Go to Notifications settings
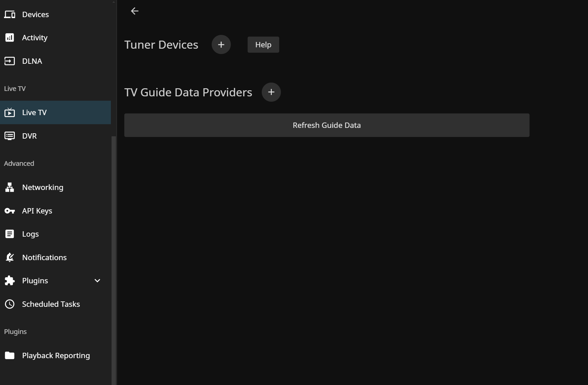Image resolution: width=588 pixels, height=385 pixels. (x=44, y=257)
